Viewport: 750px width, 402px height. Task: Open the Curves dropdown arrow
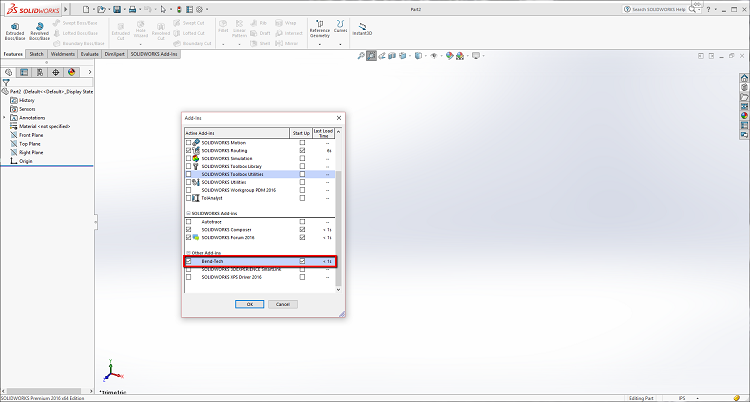340,44
